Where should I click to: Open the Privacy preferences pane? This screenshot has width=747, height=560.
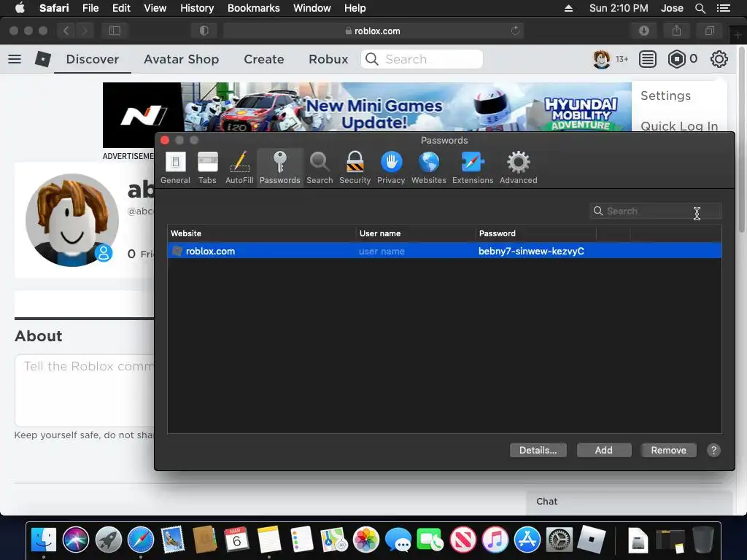click(391, 168)
